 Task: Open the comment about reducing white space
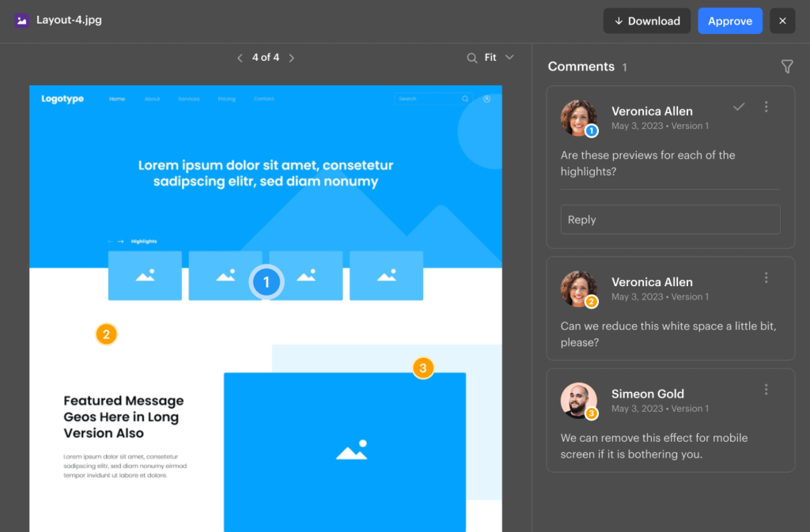point(669,334)
